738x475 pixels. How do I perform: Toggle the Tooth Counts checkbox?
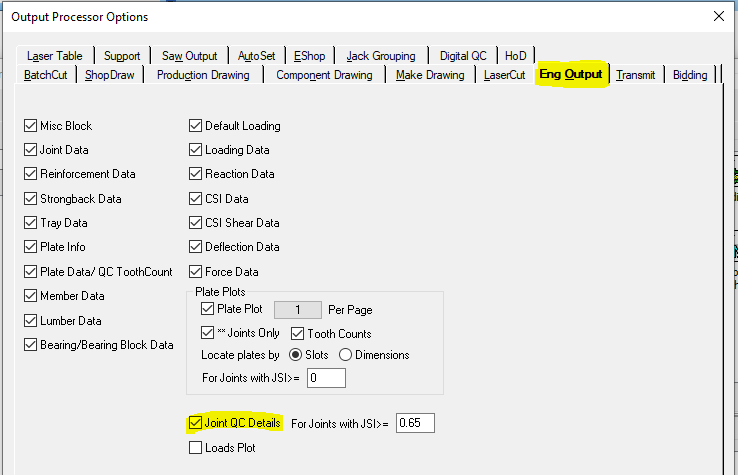[298, 334]
